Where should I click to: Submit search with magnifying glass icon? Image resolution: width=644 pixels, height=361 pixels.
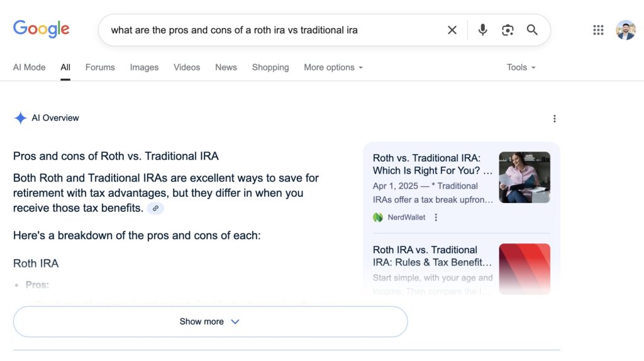click(x=532, y=30)
